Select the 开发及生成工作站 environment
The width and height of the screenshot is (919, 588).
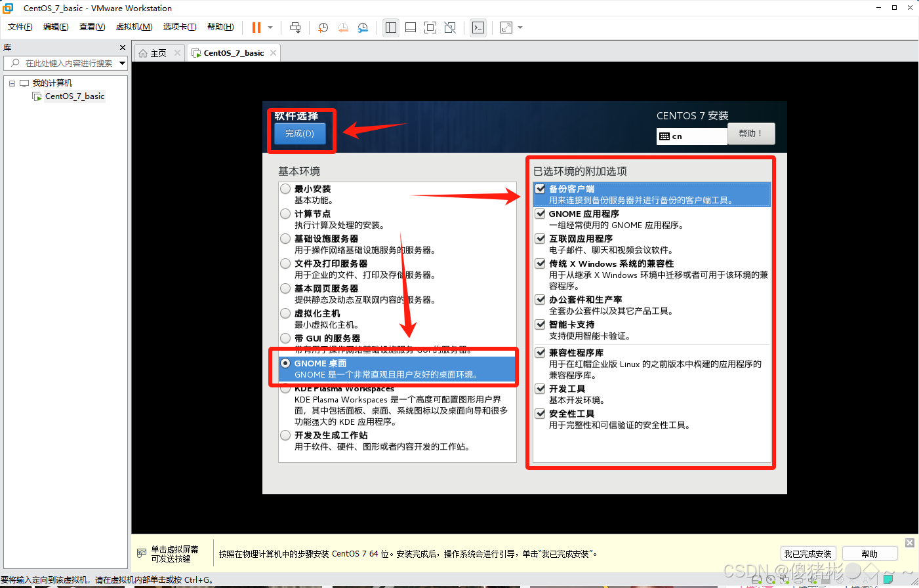285,435
